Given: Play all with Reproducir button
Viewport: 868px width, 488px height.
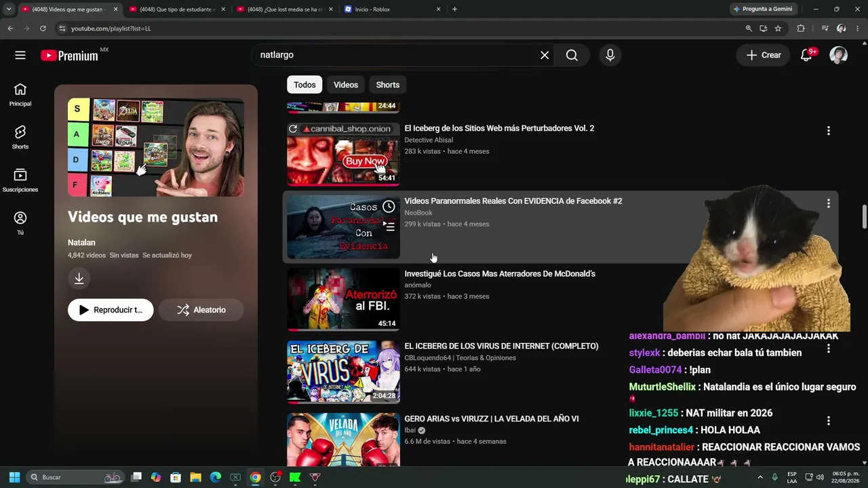Looking at the screenshot, I should pyautogui.click(x=111, y=310).
